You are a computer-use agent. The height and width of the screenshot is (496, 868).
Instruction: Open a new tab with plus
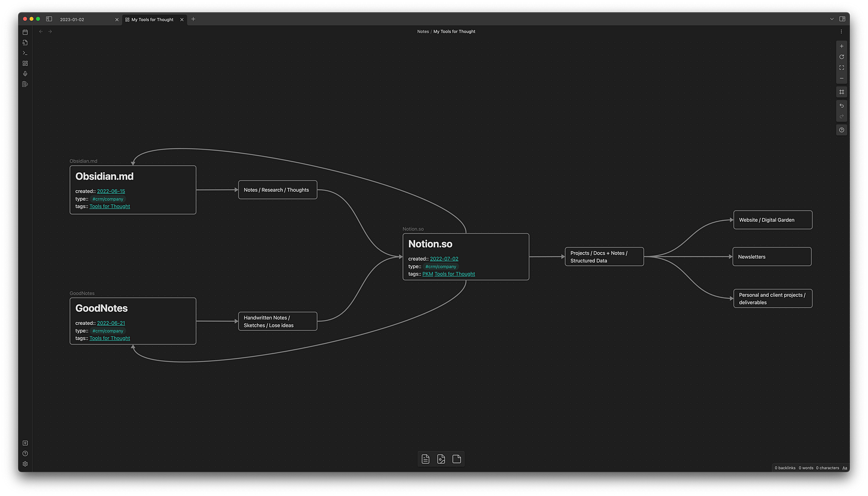[x=193, y=19]
